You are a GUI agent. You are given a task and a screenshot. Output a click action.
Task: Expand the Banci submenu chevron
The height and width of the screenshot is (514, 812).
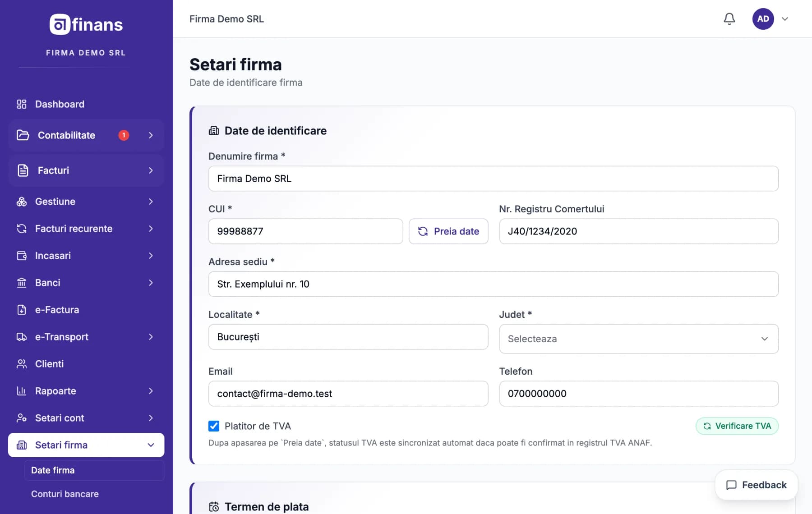tap(151, 283)
